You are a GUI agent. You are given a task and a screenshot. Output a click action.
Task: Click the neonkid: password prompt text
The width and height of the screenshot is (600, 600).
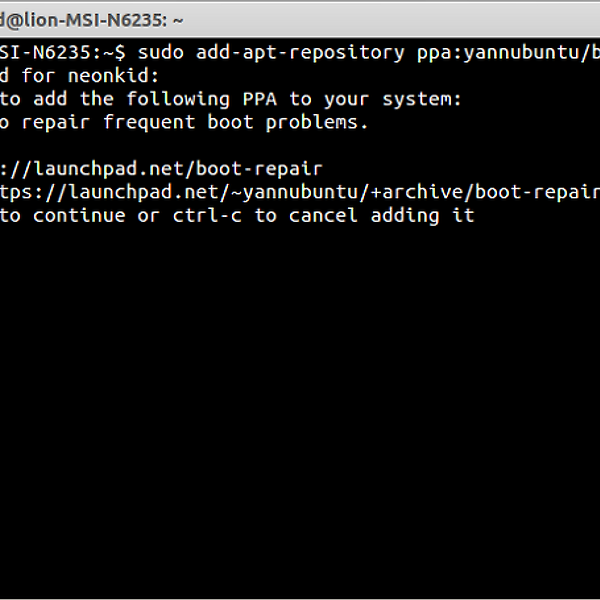[113, 75]
